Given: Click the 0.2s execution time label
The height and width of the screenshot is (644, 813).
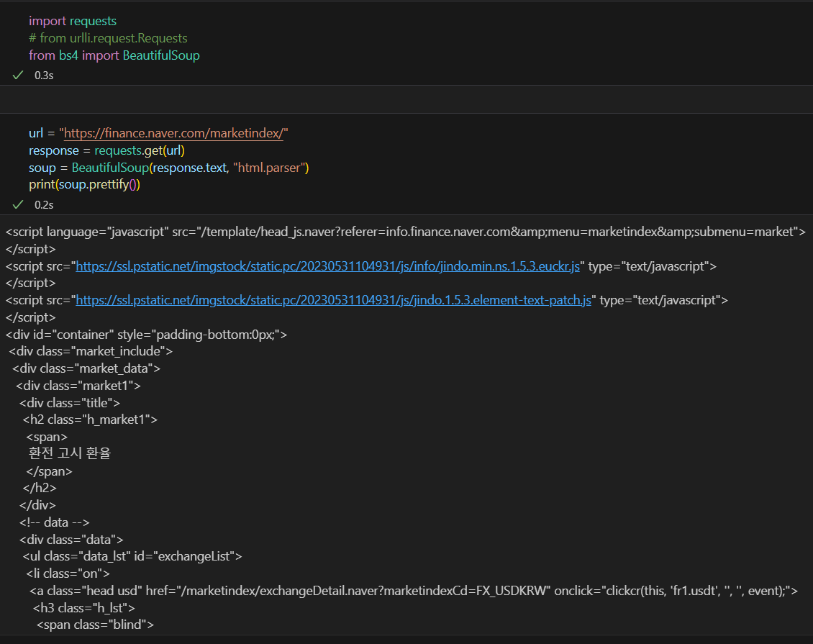Looking at the screenshot, I should point(44,205).
